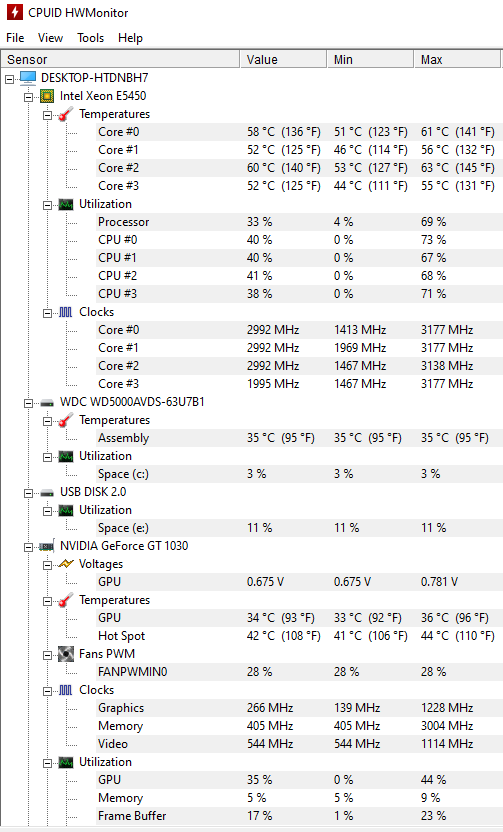Image resolution: width=503 pixels, height=832 pixels.
Task: Collapse the Fans PWM section
Action: pyautogui.click(x=48, y=655)
